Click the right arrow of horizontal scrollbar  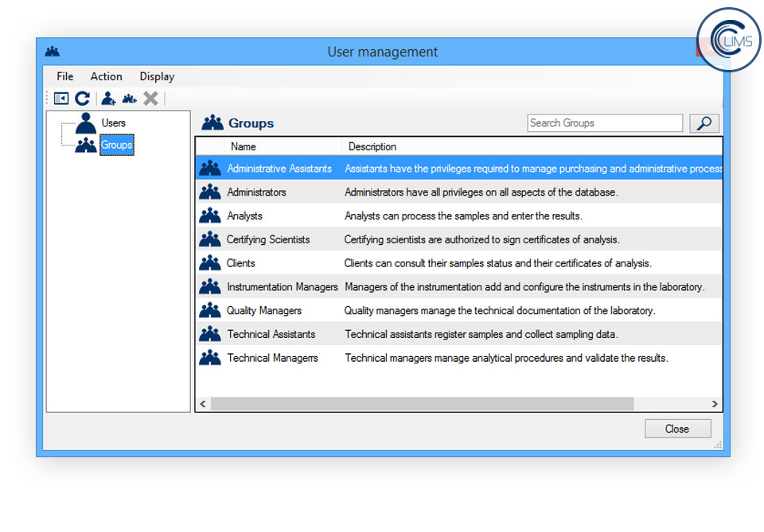(x=715, y=404)
